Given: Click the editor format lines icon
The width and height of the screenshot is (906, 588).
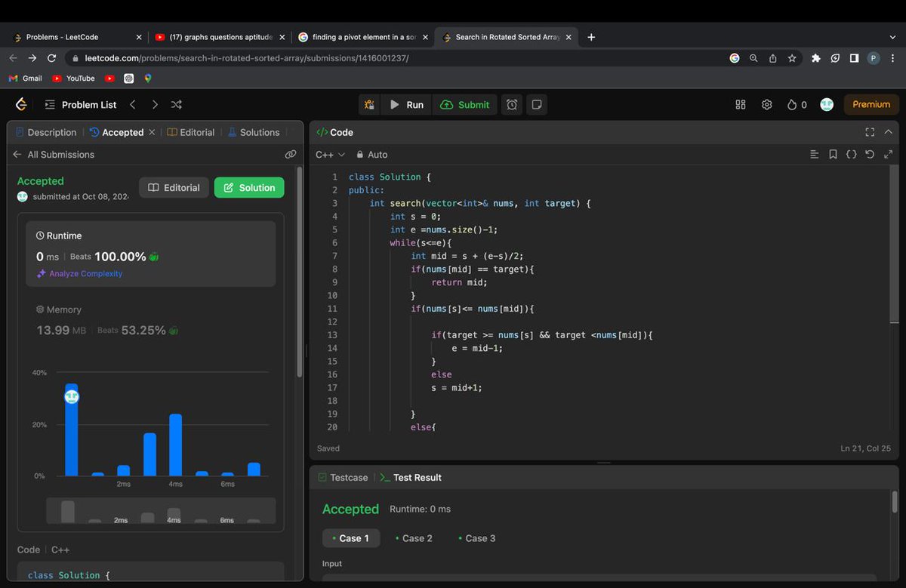Looking at the screenshot, I should [x=814, y=154].
